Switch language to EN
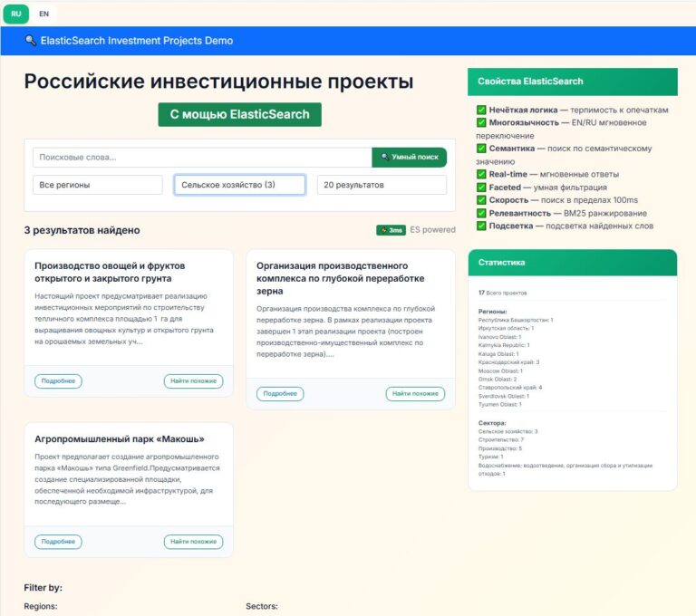The width and height of the screenshot is (696, 616). pyautogui.click(x=43, y=14)
